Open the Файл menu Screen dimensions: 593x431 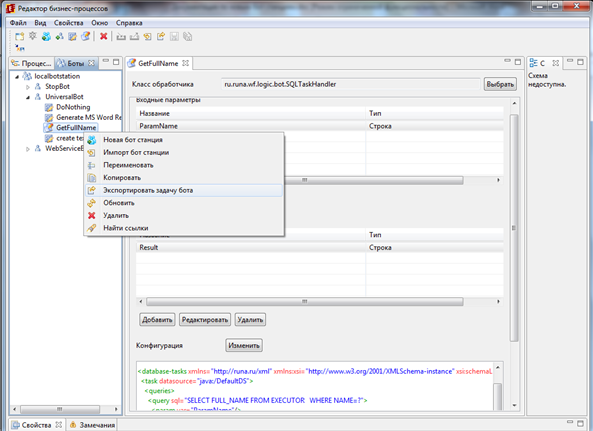18,23
